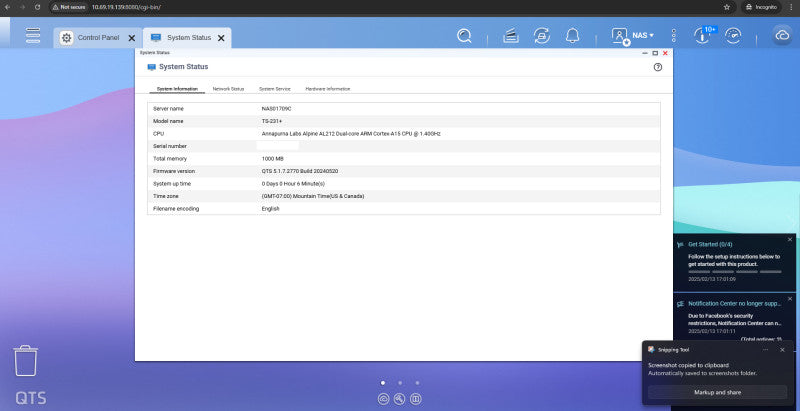Click the Not secure site badge

click(69, 7)
